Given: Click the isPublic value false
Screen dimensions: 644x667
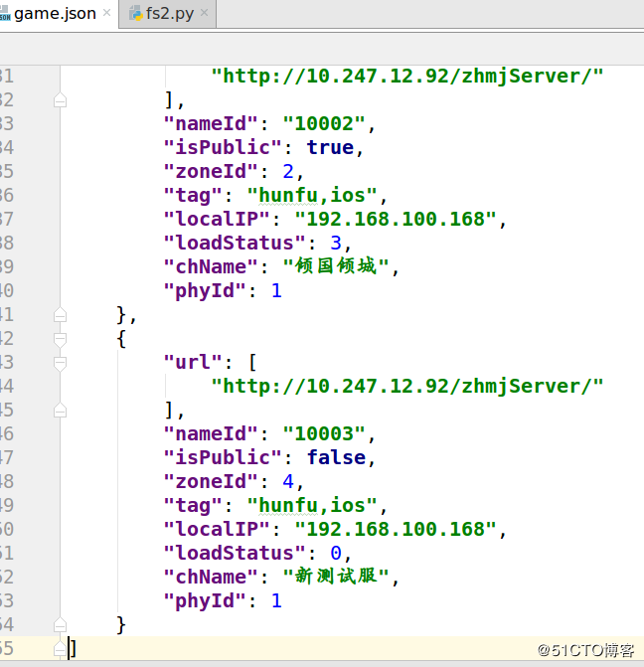Looking at the screenshot, I should pyautogui.click(x=336, y=457).
